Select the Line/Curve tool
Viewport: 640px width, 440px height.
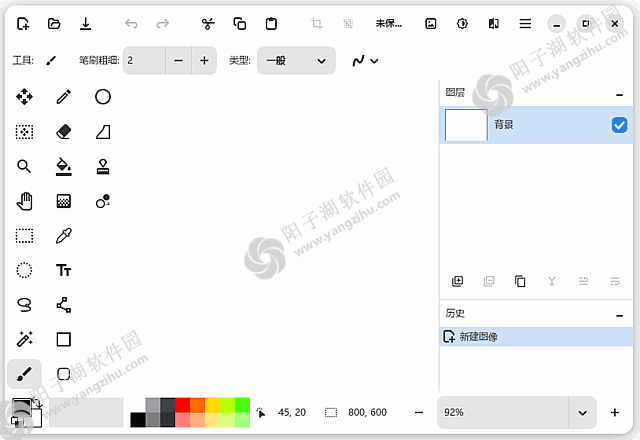[64, 305]
